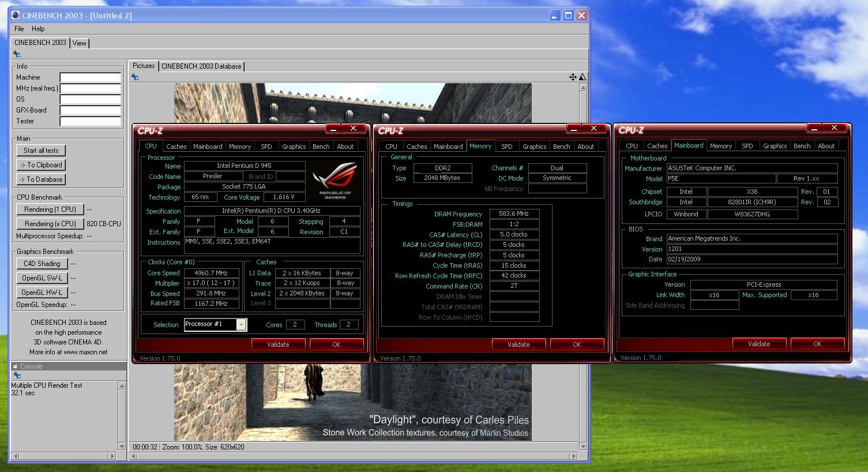Click the down arrow of console scrollbar
The height and width of the screenshot is (472, 868).
(122, 446)
